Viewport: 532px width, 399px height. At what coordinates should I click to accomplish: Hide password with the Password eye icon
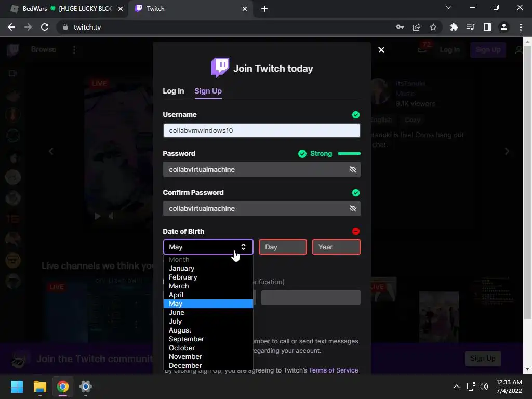[353, 170]
